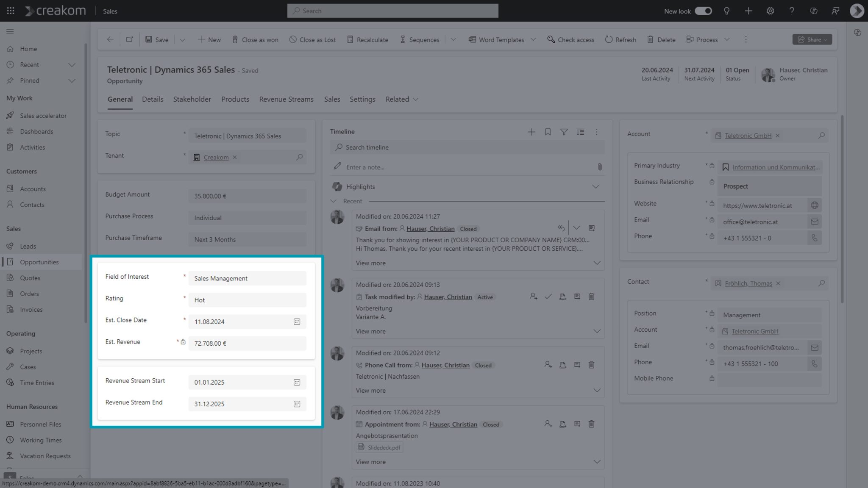Image resolution: width=868 pixels, height=488 pixels.
Task: Delete the Phone Call timeline record
Action: [591, 364]
